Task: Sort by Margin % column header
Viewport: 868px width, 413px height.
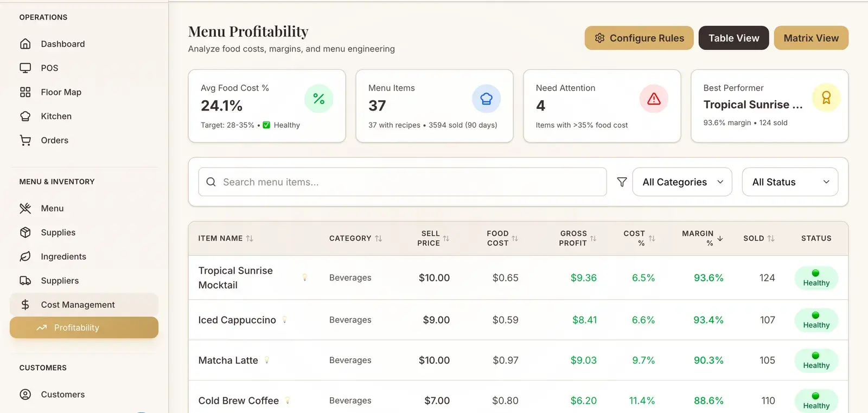Action: (703, 238)
